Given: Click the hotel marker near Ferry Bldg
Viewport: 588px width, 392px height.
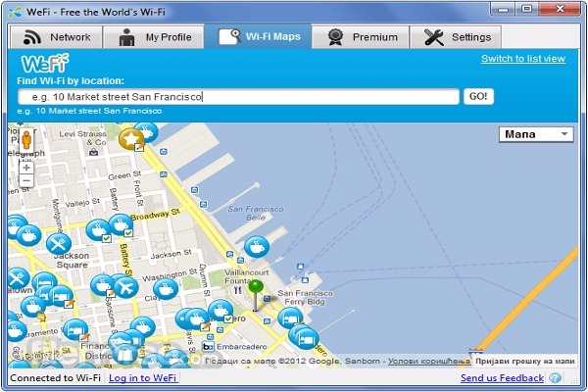Looking at the screenshot, I should pos(290,318).
